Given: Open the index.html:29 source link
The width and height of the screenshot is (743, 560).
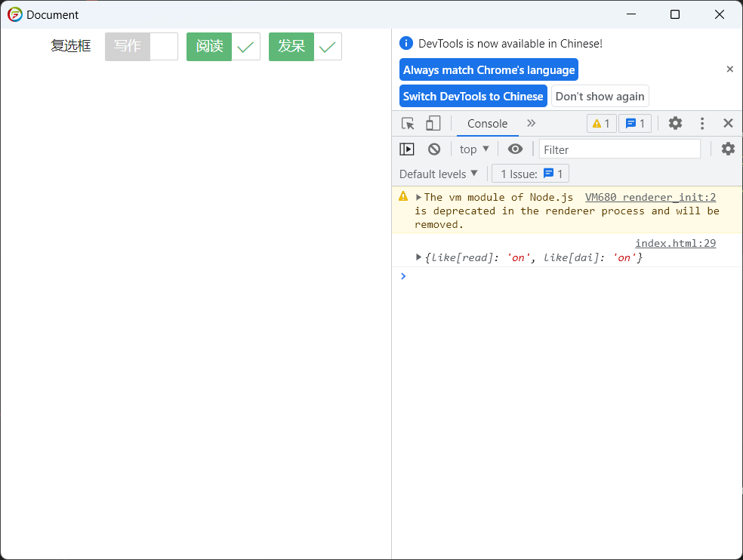Looking at the screenshot, I should click(x=675, y=243).
